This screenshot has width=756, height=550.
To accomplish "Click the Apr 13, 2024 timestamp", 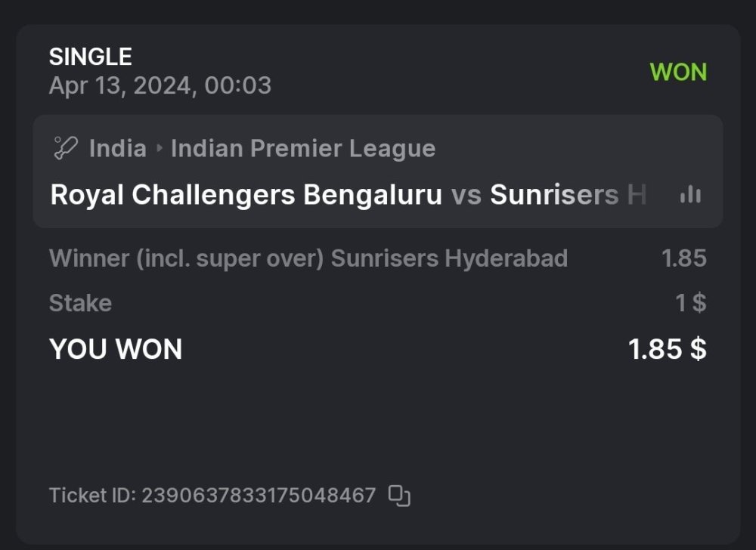I will point(160,85).
